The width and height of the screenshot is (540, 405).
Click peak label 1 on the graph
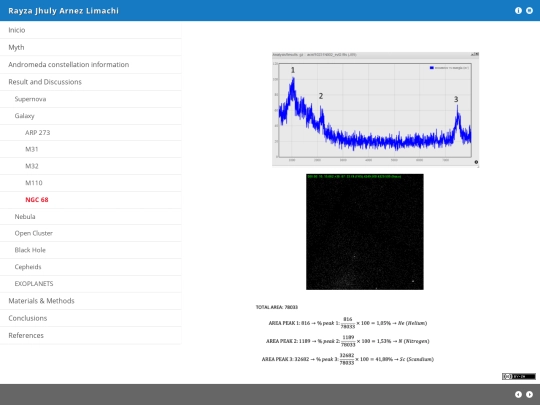(x=293, y=70)
